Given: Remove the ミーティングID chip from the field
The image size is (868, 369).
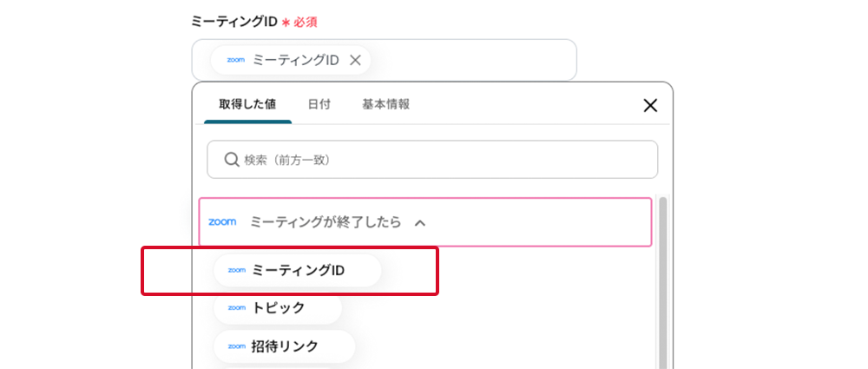Looking at the screenshot, I should pyautogui.click(x=355, y=61).
